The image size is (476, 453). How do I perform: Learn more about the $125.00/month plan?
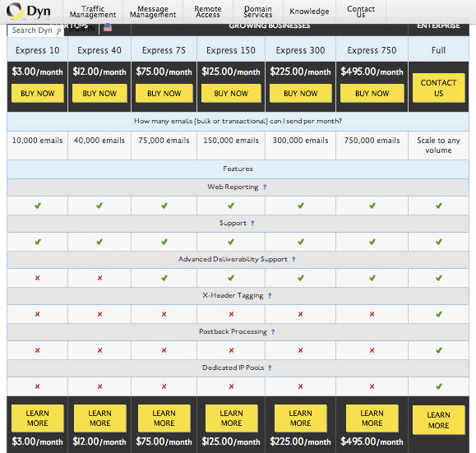pos(231,418)
